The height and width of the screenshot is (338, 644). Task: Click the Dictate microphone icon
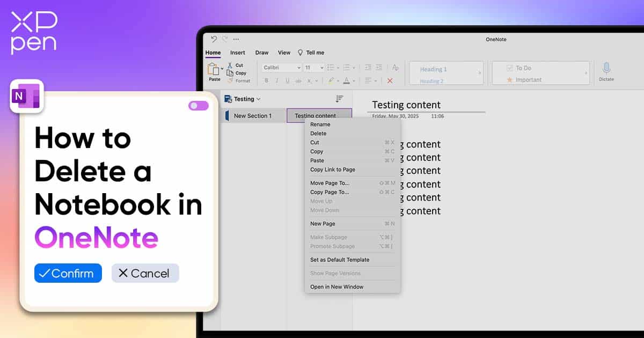606,68
